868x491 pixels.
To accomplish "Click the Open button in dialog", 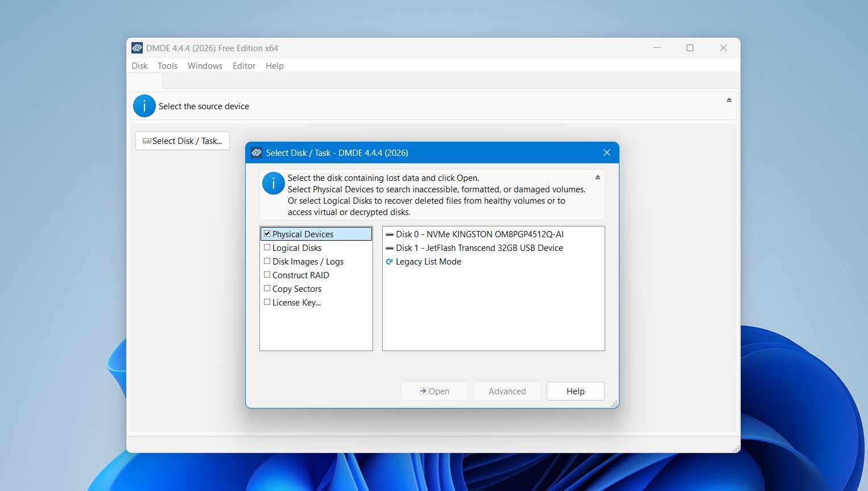I will click(435, 391).
